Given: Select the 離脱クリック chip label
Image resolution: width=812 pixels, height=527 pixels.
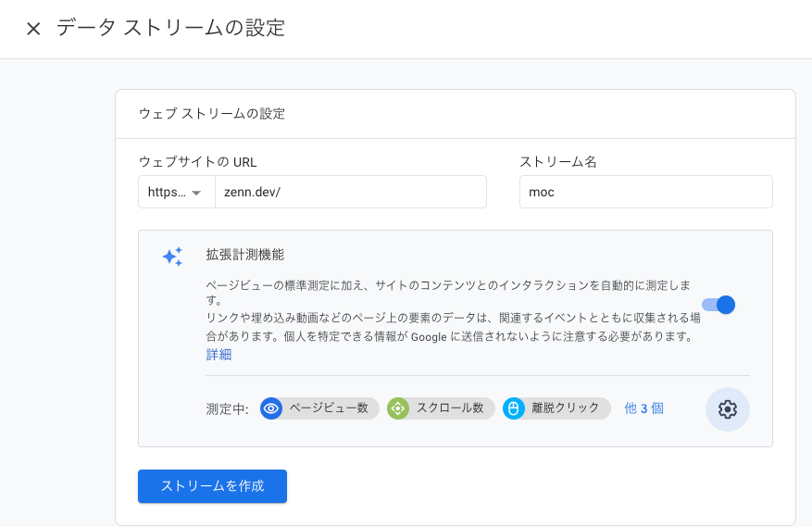Looking at the screenshot, I should tap(566, 408).
